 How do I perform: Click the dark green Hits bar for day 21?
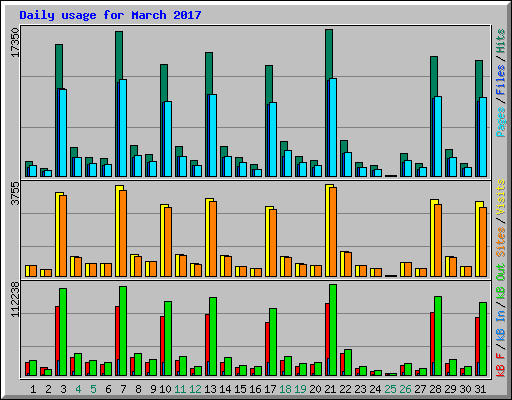(x=329, y=54)
